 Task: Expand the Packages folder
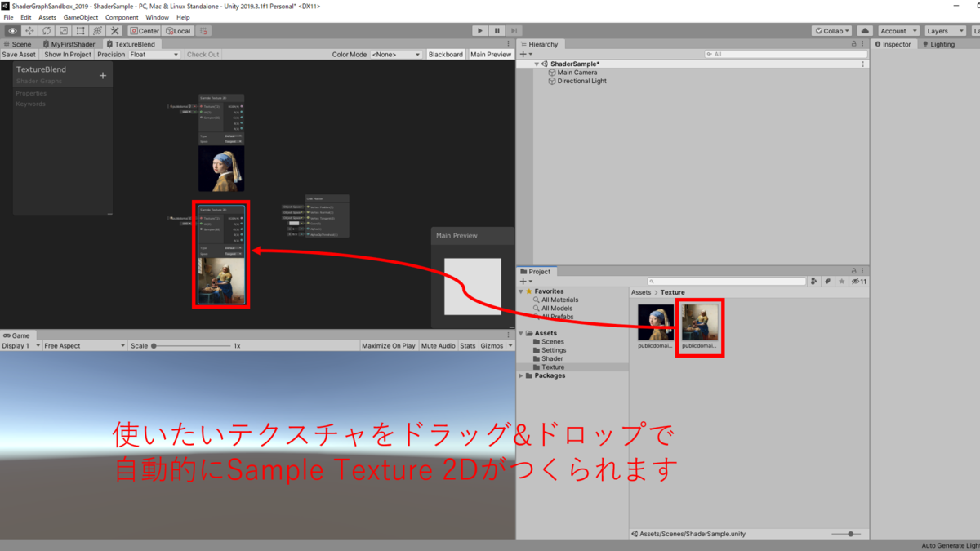tap(520, 375)
